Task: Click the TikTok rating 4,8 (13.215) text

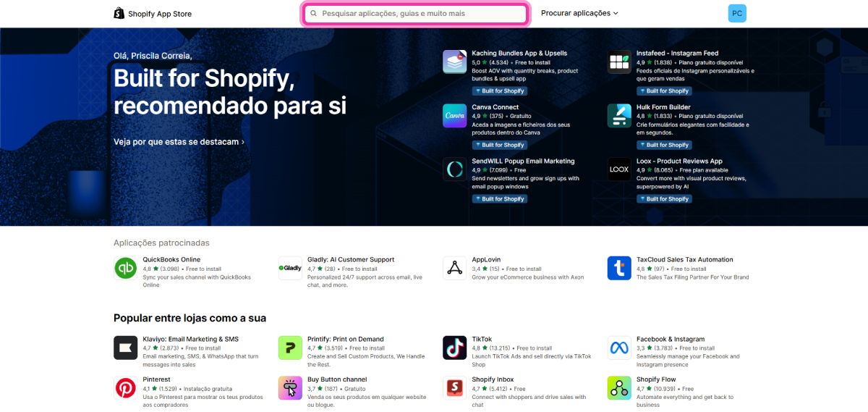Action: [x=492, y=348]
